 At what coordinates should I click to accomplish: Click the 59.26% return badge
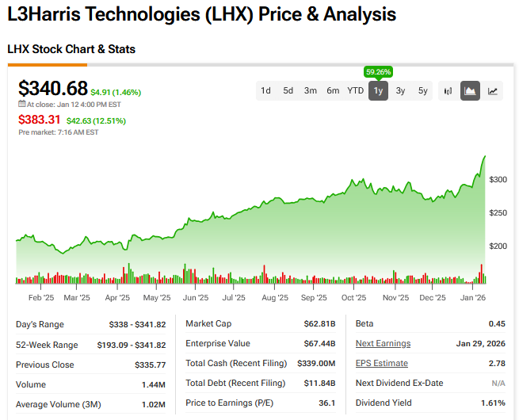pos(378,72)
